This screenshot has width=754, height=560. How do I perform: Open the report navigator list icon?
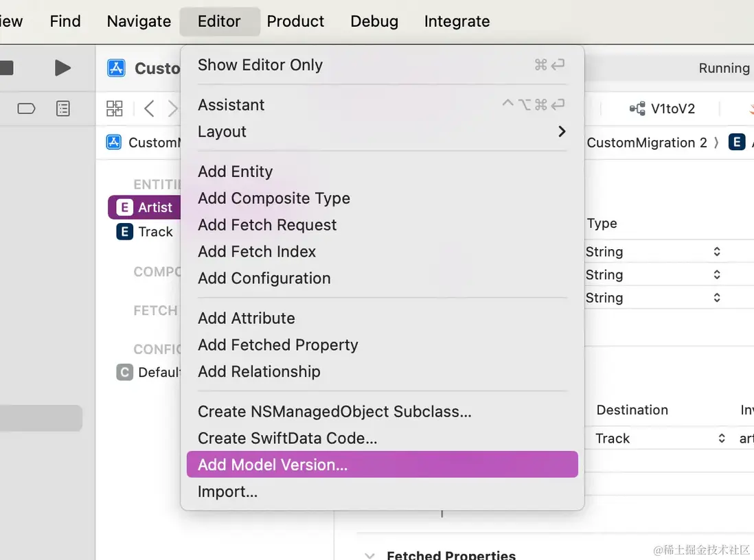(x=63, y=108)
